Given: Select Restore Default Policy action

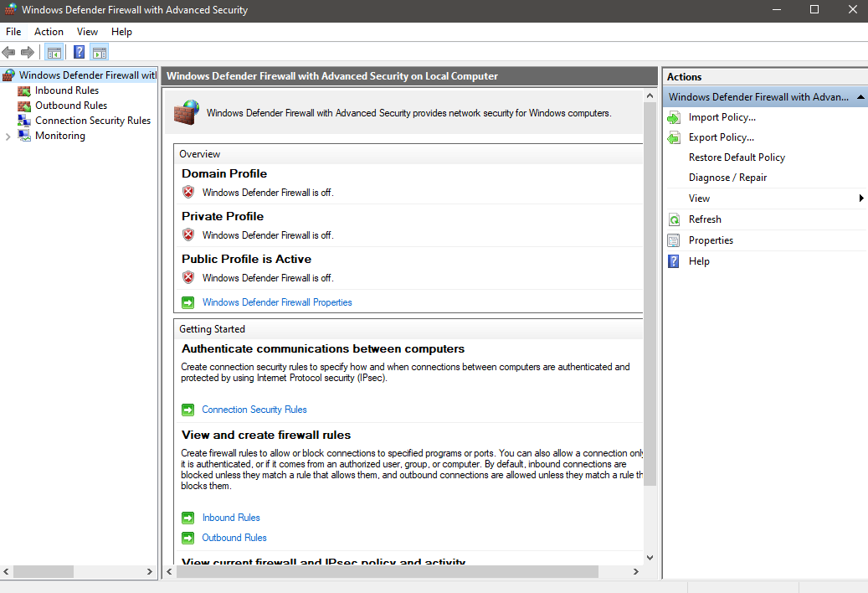Looking at the screenshot, I should pos(737,157).
